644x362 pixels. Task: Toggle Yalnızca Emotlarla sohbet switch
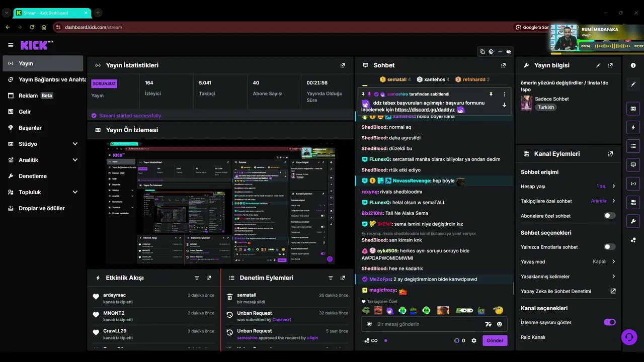(x=610, y=247)
